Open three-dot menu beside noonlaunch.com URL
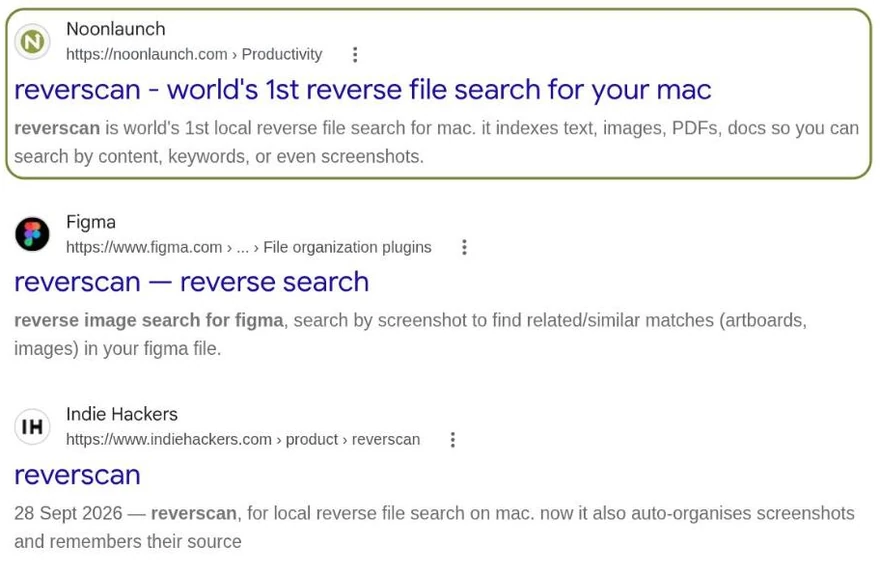 [x=355, y=54]
